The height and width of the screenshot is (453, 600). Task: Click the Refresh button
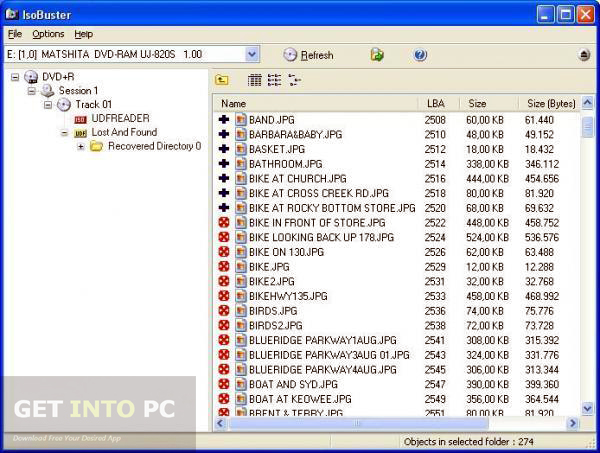(308, 55)
